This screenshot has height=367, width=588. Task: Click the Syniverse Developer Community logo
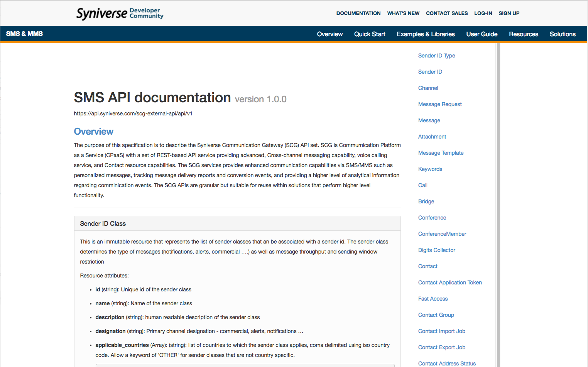pos(120,14)
